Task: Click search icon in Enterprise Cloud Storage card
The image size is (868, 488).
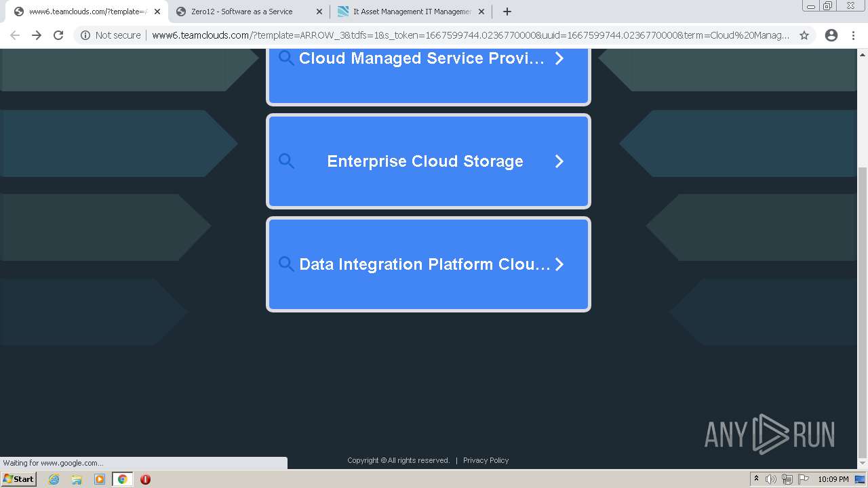Action: point(287,161)
